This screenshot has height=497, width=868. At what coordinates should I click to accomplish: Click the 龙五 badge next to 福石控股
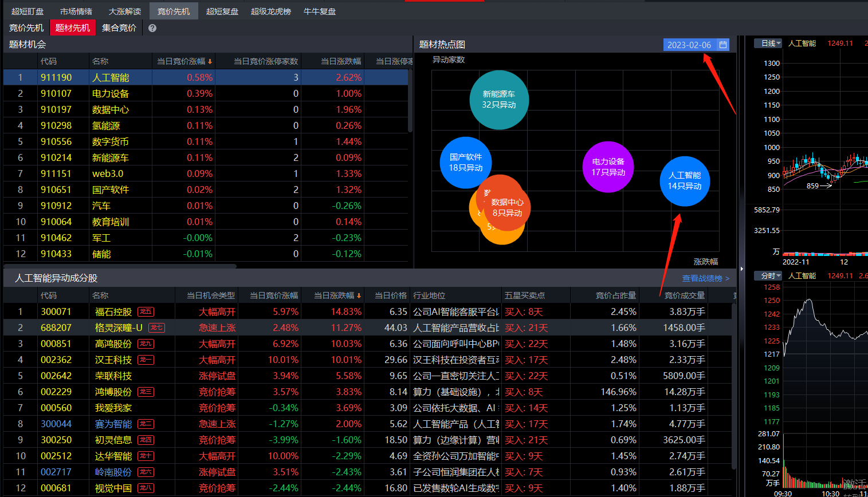coord(146,312)
